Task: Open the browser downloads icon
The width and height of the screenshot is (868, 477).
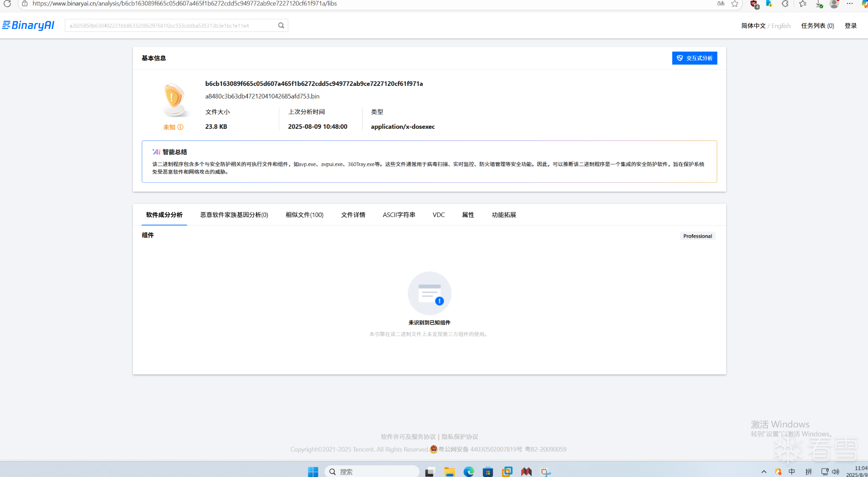Action: click(819, 4)
